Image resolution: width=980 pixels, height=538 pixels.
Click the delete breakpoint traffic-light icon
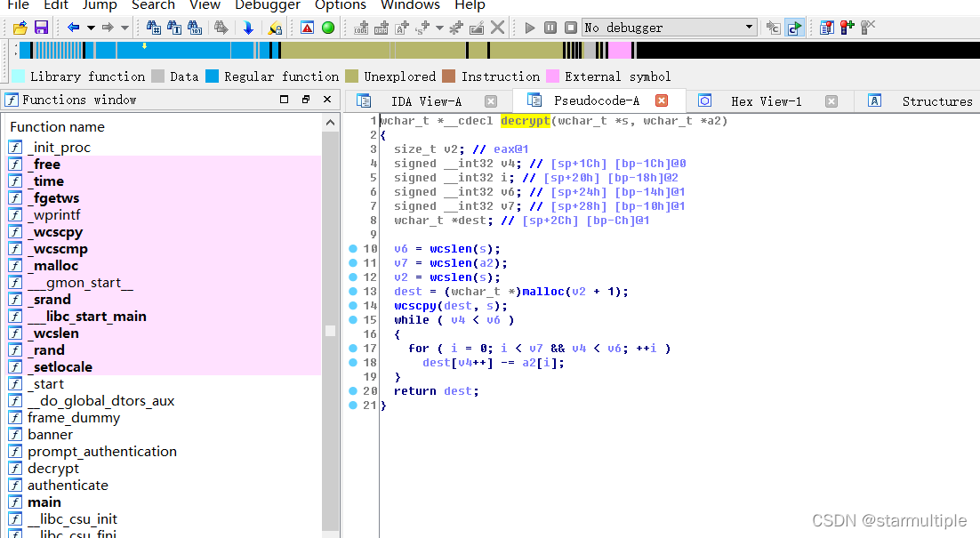tap(867, 28)
